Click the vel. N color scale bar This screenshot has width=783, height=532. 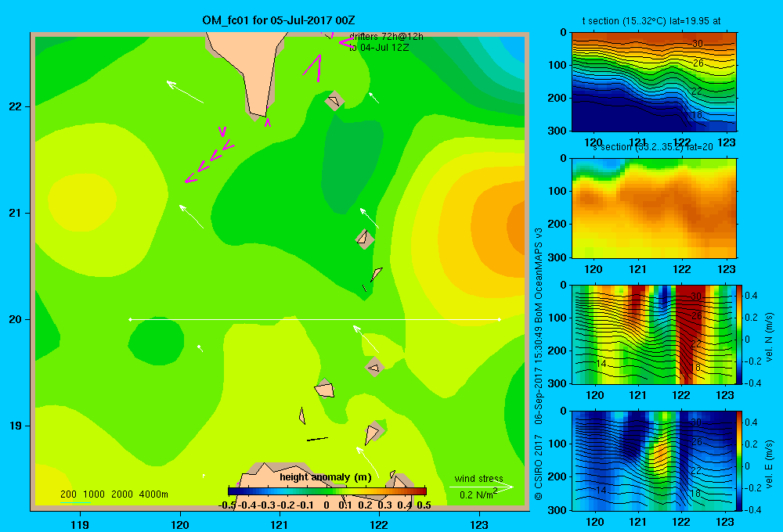(x=740, y=334)
